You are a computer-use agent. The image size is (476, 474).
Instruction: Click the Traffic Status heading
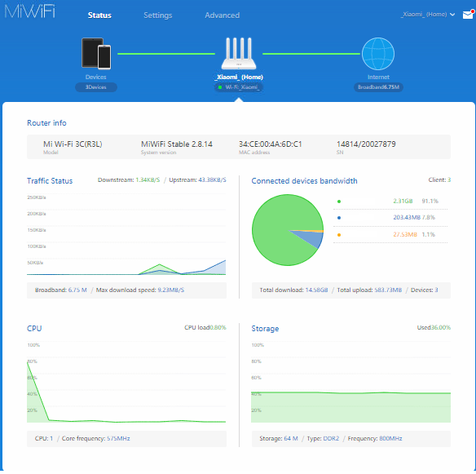coord(50,181)
